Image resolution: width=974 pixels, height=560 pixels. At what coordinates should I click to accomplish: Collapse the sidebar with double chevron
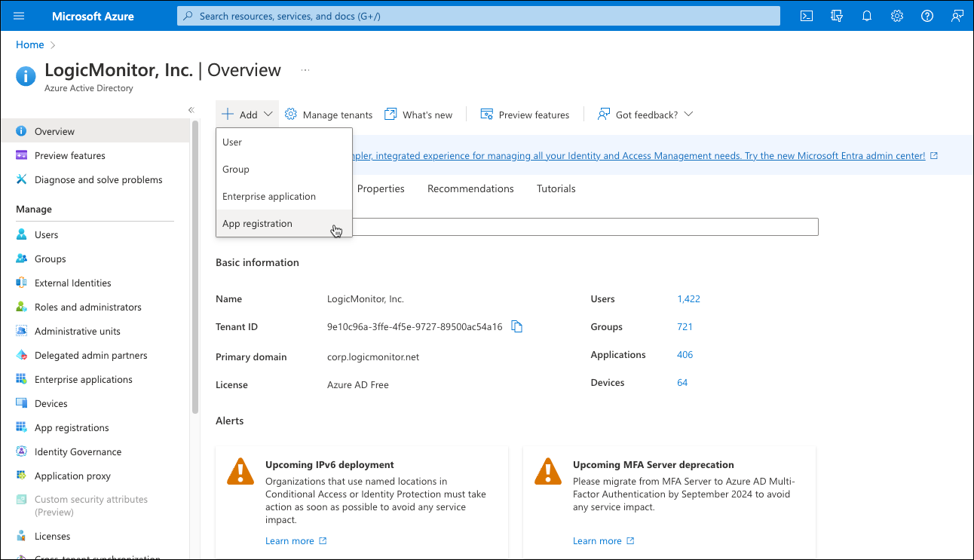(x=191, y=110)
